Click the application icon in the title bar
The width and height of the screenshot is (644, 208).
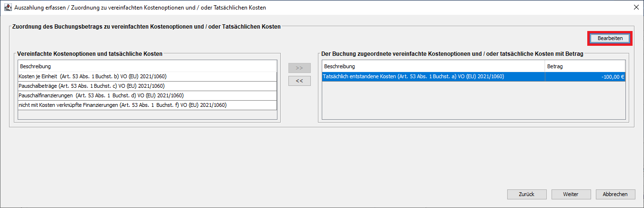[8, 7]
